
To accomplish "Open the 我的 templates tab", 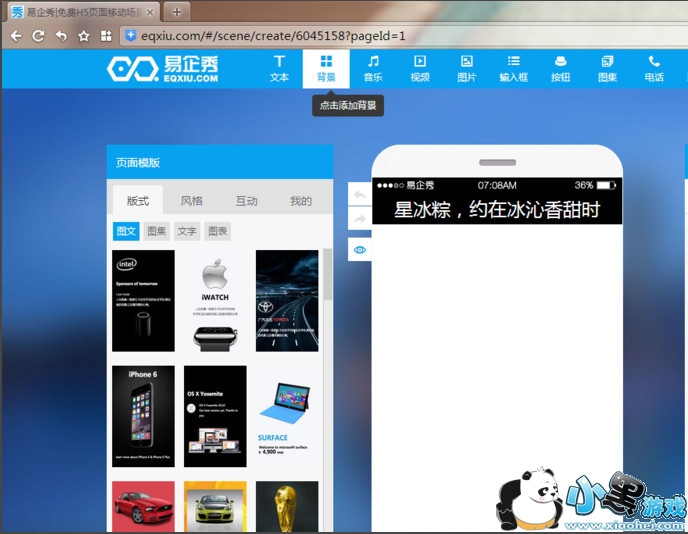I will (x=300, y=201).
